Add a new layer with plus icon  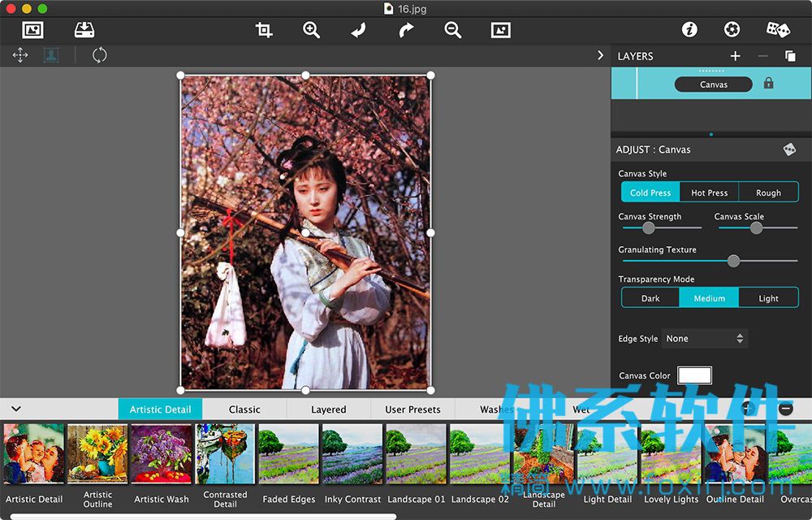[x=735, y=56]
